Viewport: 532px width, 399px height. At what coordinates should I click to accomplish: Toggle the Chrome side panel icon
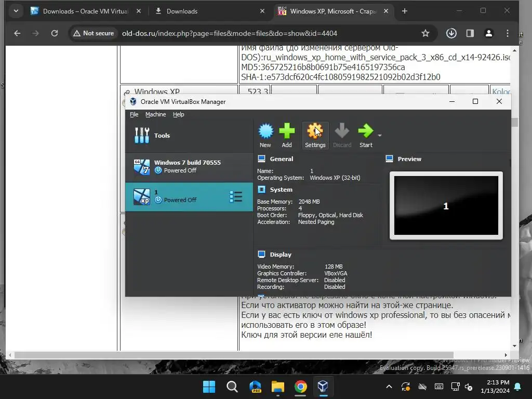pyautogui.click(x=470, y=33)
